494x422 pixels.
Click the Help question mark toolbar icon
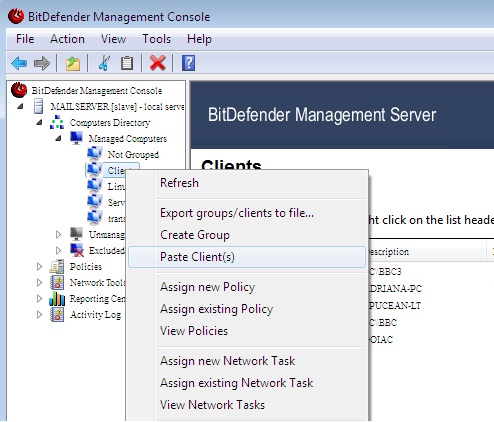188,63
